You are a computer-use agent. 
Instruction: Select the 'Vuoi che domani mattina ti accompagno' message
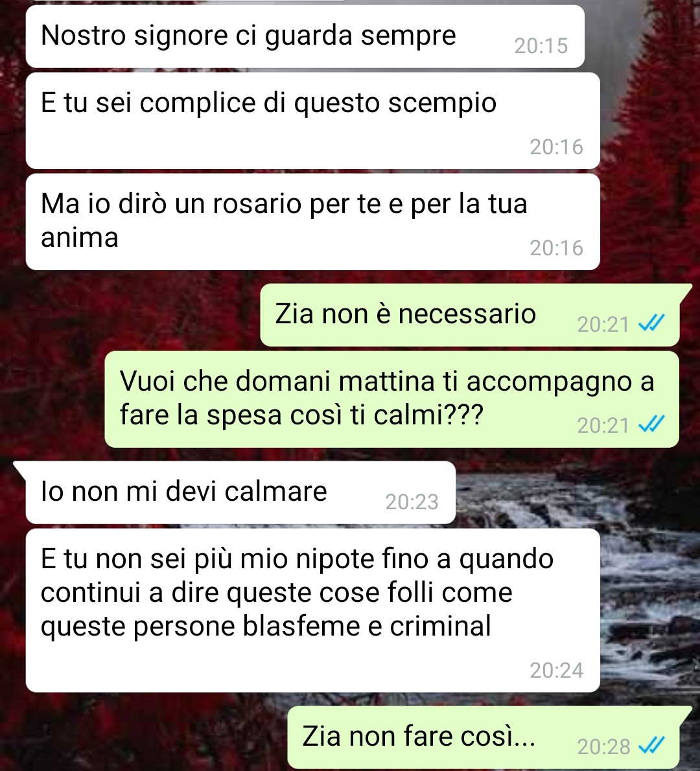[391, 399]
